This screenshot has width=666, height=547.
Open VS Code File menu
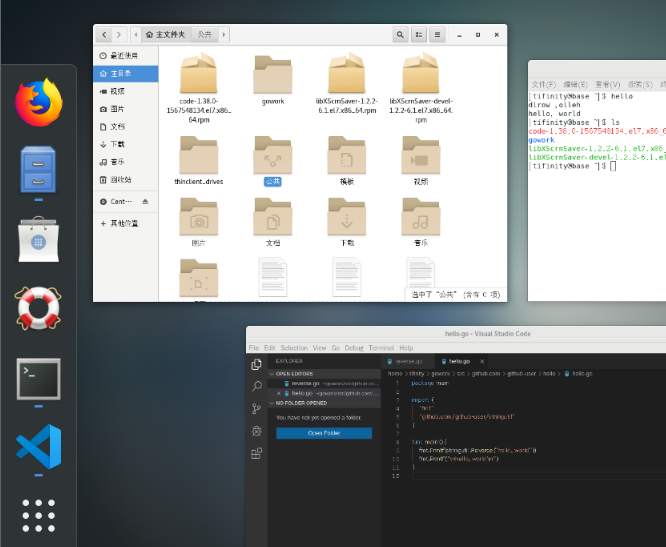tap(254, 348)
